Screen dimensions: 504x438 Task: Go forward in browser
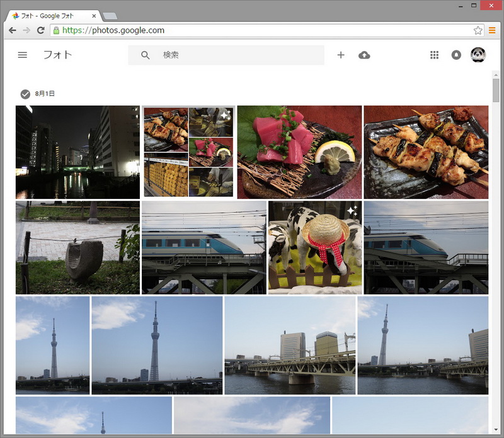[26, 30]
